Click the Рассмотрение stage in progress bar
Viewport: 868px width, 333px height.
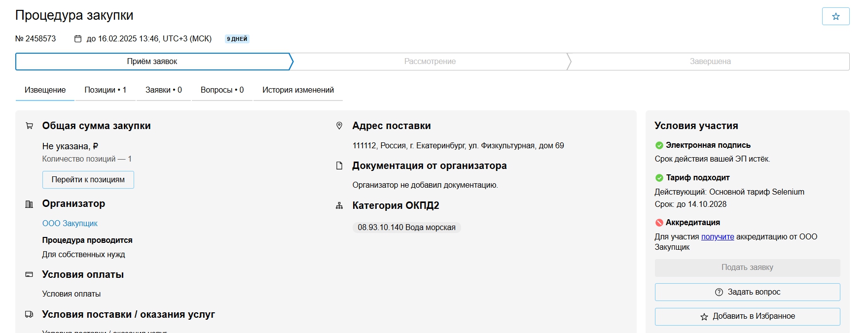tap(430, 62)
